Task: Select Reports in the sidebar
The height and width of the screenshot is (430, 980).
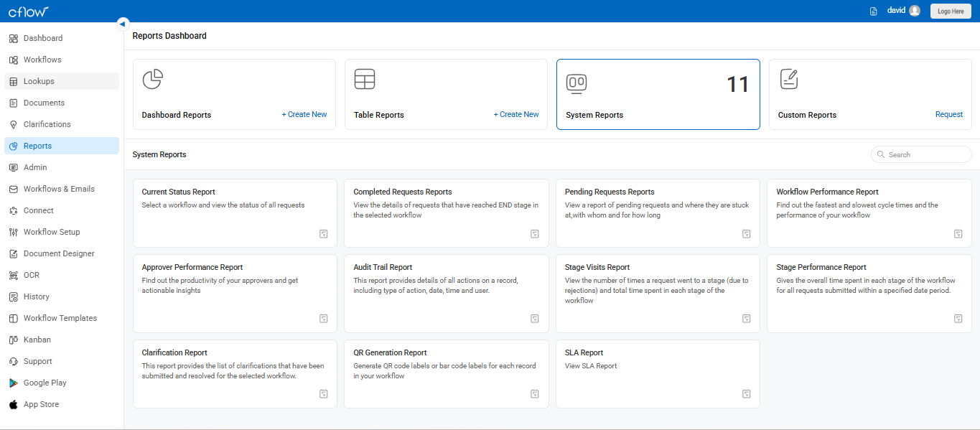Action: click(62, 146)
